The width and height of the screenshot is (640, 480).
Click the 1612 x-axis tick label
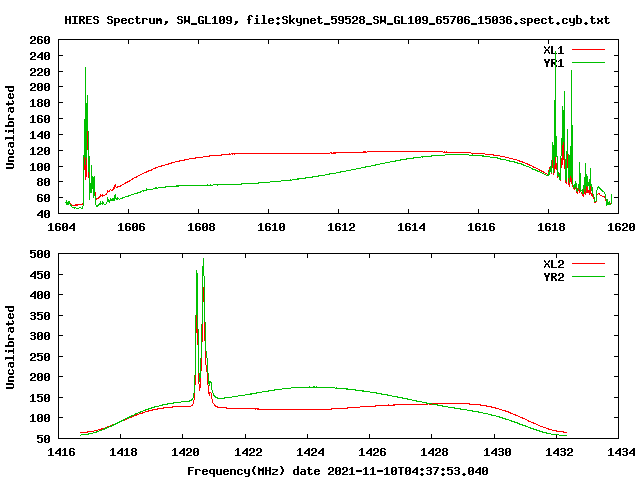[x=341, y=227]
